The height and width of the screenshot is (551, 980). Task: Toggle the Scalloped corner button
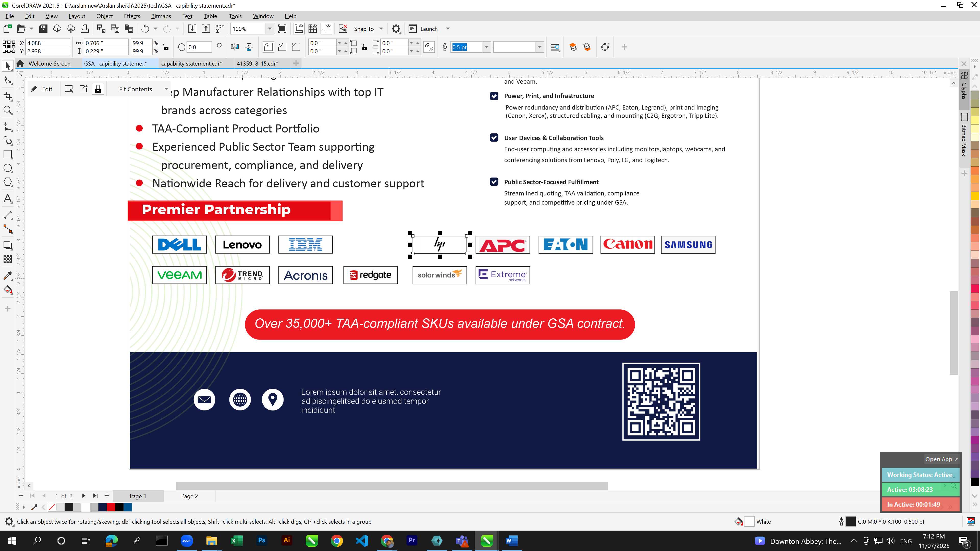tap(282, 47)
